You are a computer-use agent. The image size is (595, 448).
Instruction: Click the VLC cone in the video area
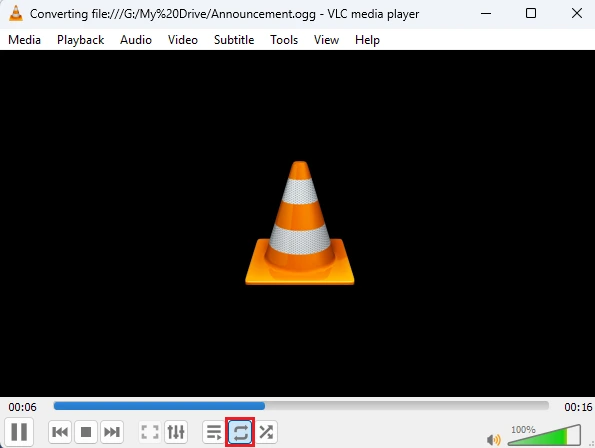click(300, 223)
